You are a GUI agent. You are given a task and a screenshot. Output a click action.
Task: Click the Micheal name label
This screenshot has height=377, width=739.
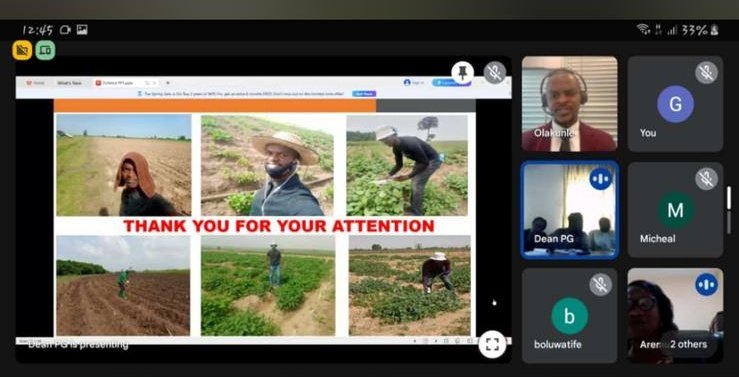click(657, 239)
